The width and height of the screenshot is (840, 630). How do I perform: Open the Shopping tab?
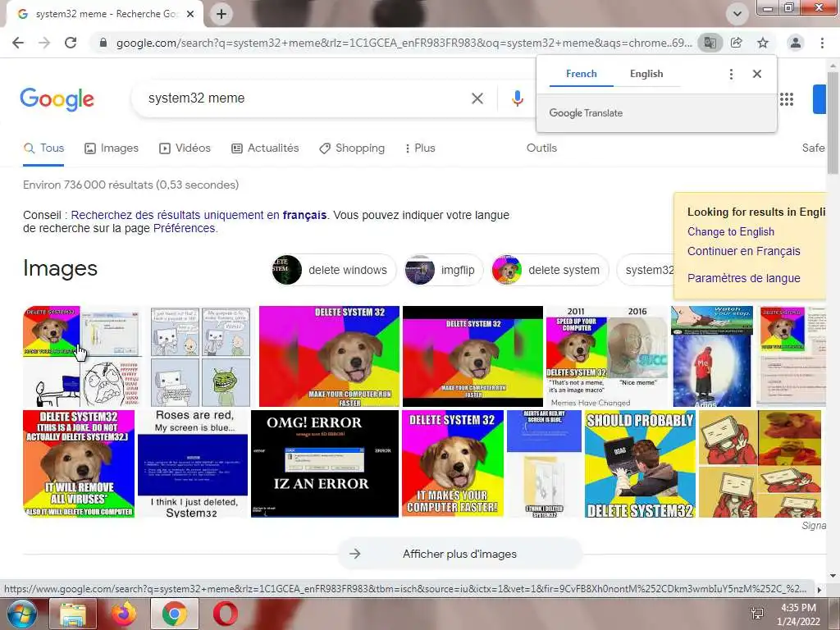[x=352, y=148]
